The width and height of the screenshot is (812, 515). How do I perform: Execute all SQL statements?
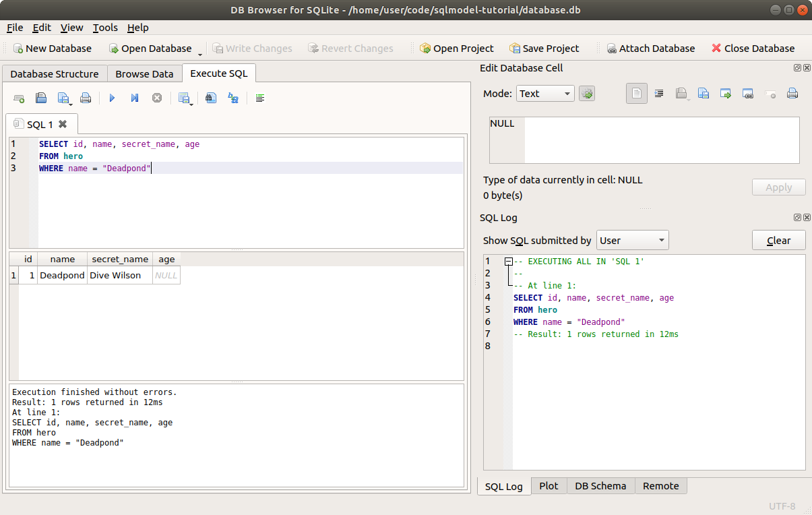click(x=112, y=98)
